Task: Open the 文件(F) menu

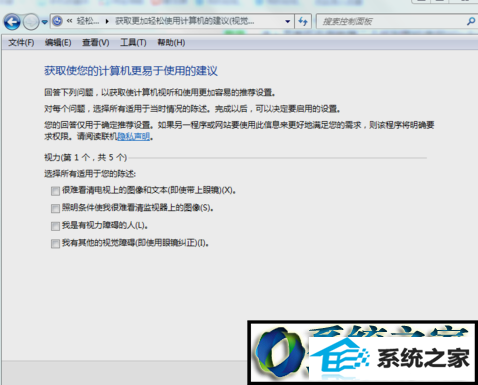Action: 21,43
